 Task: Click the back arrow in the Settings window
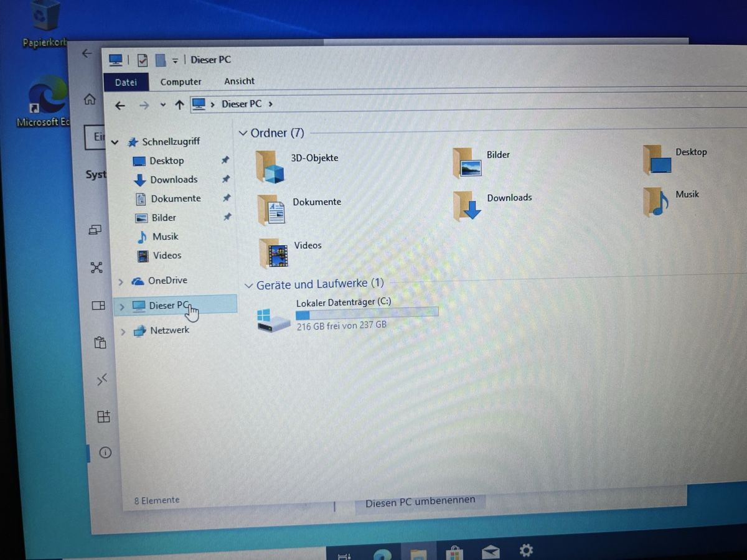87,54
